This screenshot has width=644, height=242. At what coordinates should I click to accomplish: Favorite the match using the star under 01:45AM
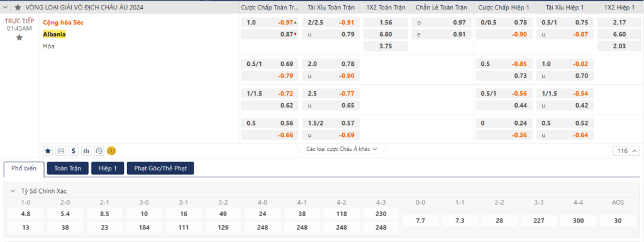19,38
